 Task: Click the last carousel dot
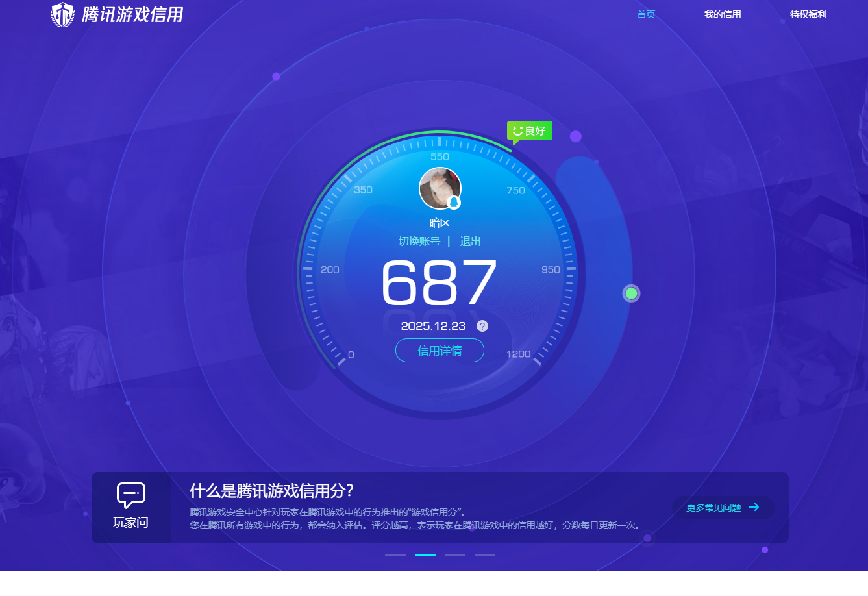tap(484, 555)
